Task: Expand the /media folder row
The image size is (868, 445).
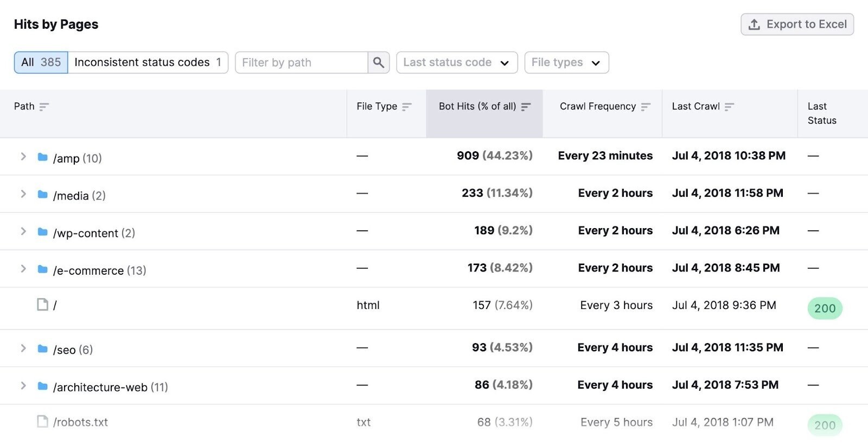Action: [23, 194]
